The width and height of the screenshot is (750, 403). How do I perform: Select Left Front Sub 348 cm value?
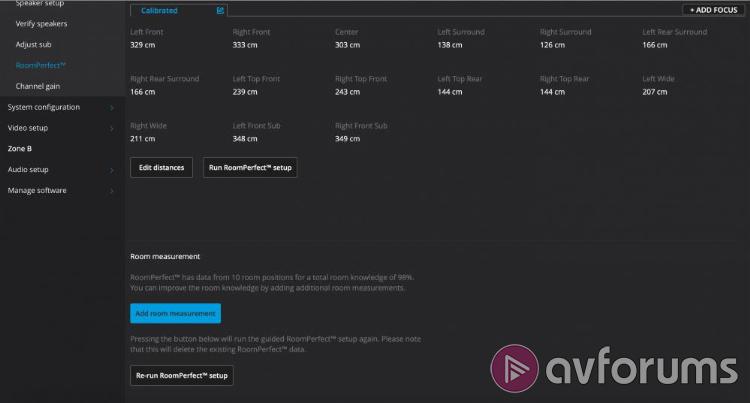coord(245,139)
